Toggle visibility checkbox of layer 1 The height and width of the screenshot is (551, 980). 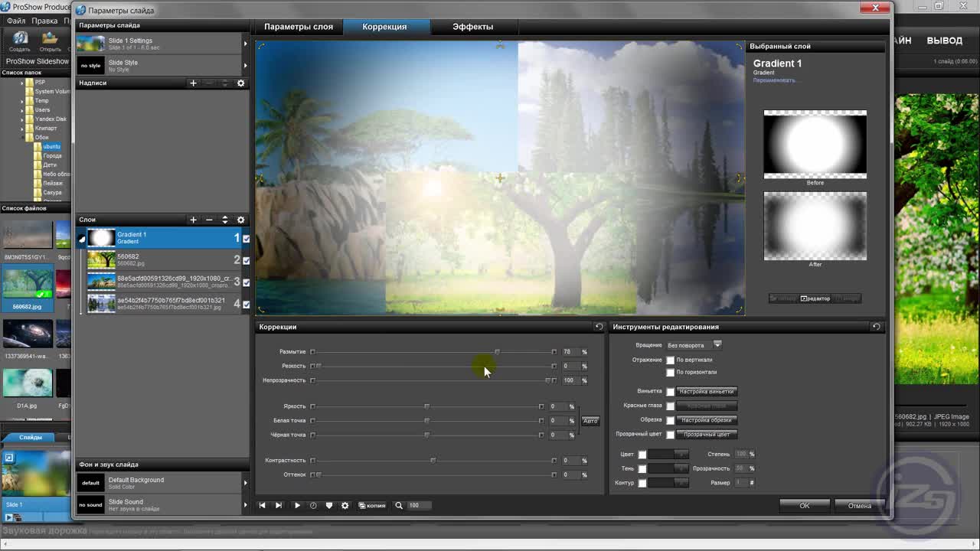click(x=246, y=239)
